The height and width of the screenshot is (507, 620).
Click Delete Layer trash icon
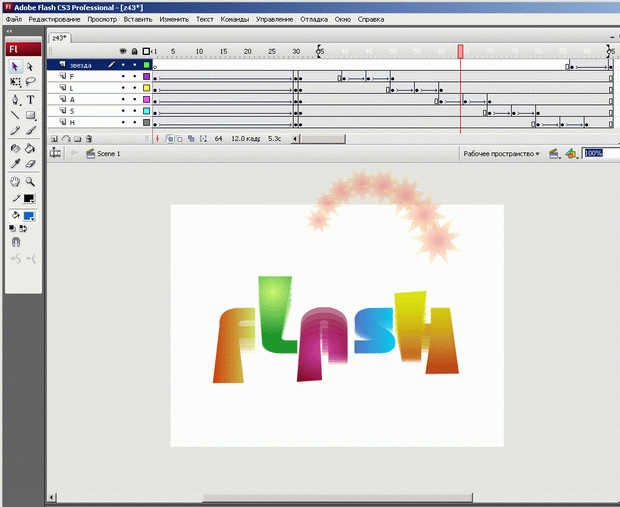[89, 139]
